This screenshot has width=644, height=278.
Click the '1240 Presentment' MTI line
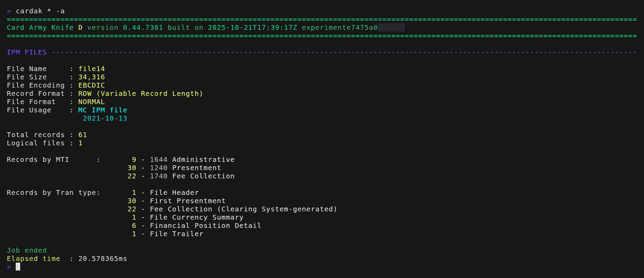click(185, 168)
